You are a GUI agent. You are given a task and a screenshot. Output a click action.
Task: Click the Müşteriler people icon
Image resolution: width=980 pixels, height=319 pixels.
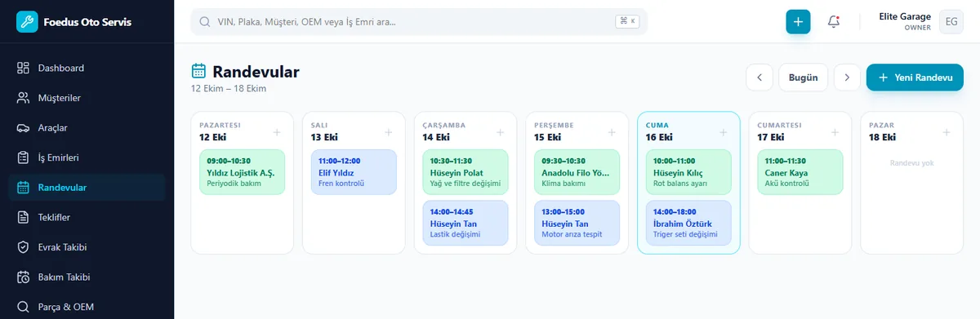(x=24, y=98)
